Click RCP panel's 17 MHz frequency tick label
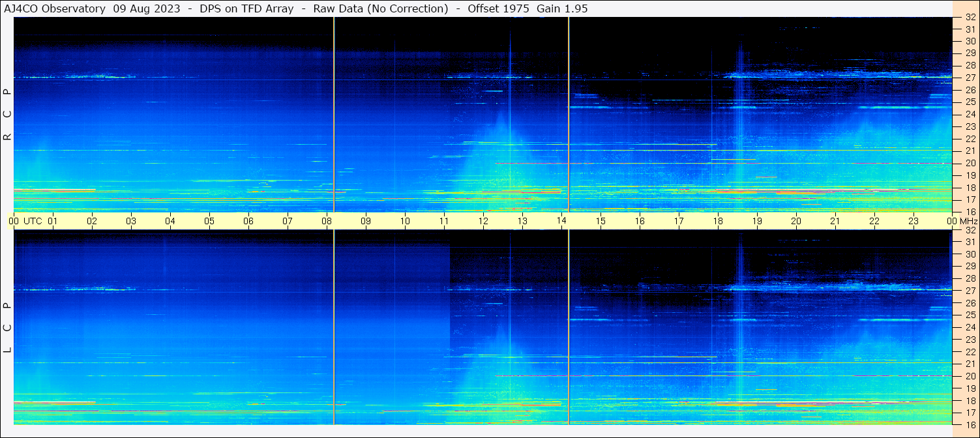 (970, 199)
